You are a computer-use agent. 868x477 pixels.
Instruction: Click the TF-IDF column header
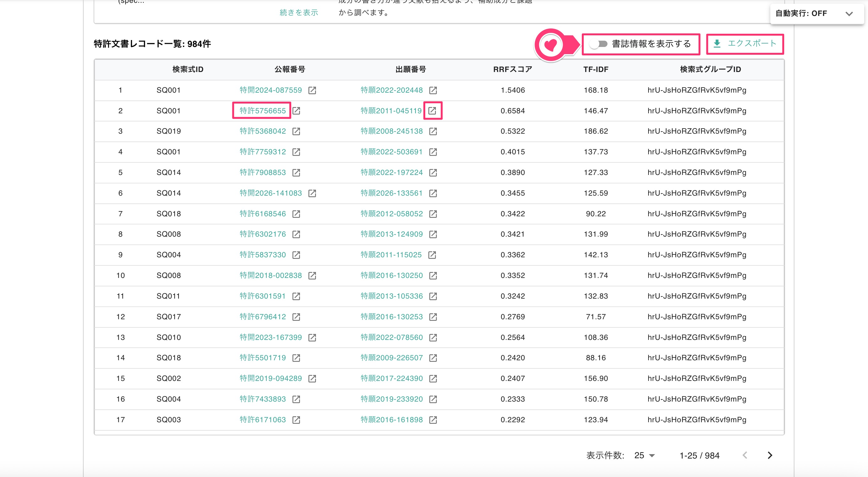click(x=596, y=69)
